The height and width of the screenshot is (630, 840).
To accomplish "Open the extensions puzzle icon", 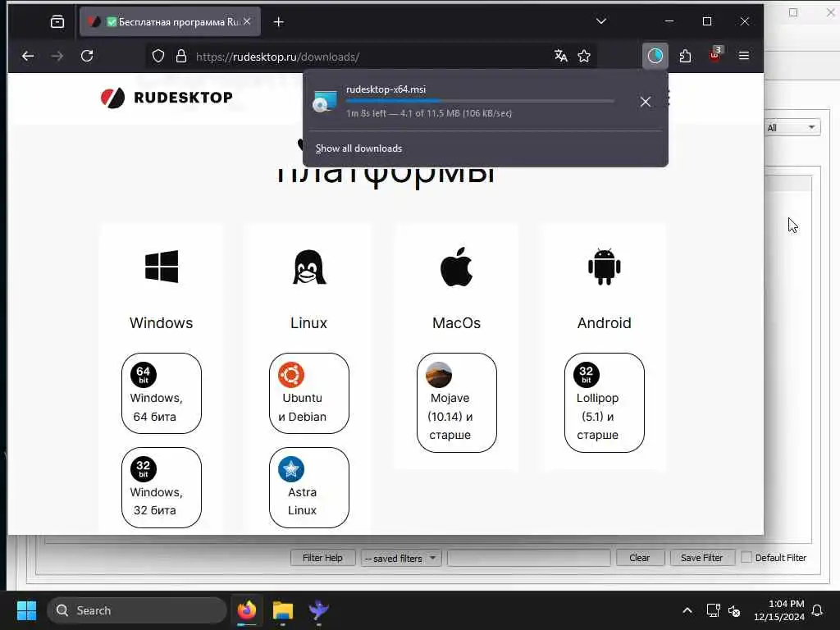I will [x=685, y=56].
